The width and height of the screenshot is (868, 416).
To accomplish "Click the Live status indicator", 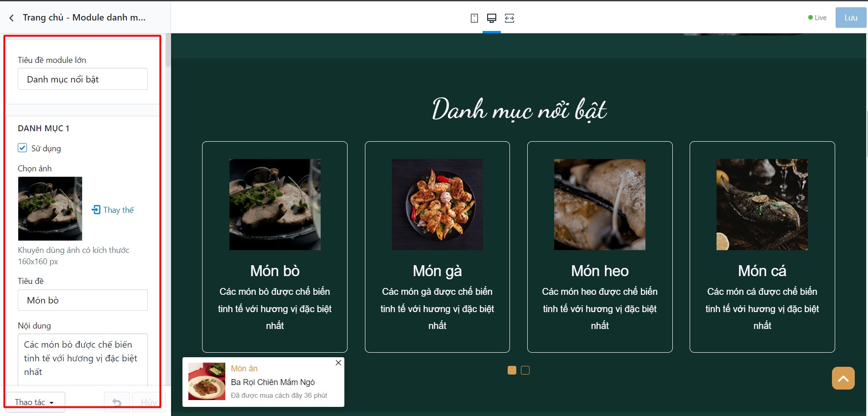I will [817, 18].
